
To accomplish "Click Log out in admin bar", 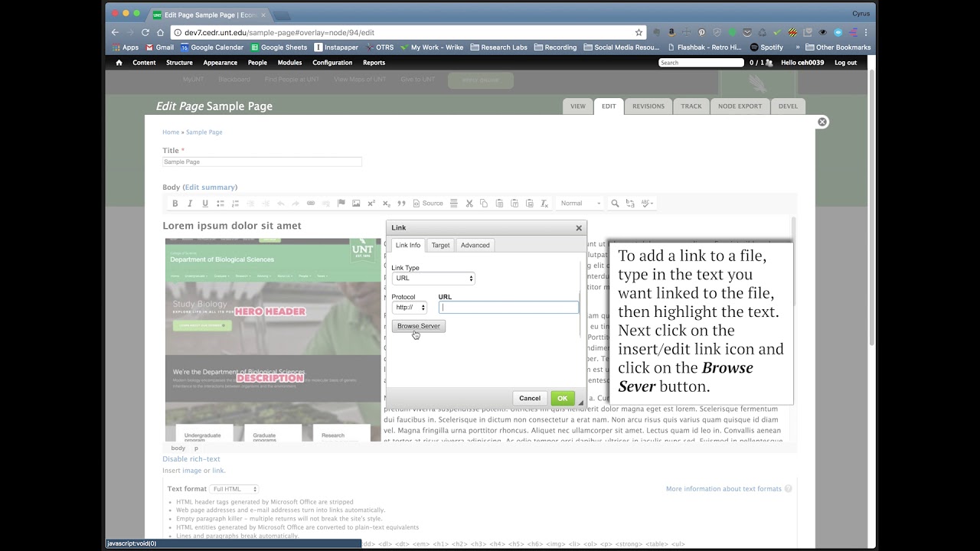I will (845, 63).
